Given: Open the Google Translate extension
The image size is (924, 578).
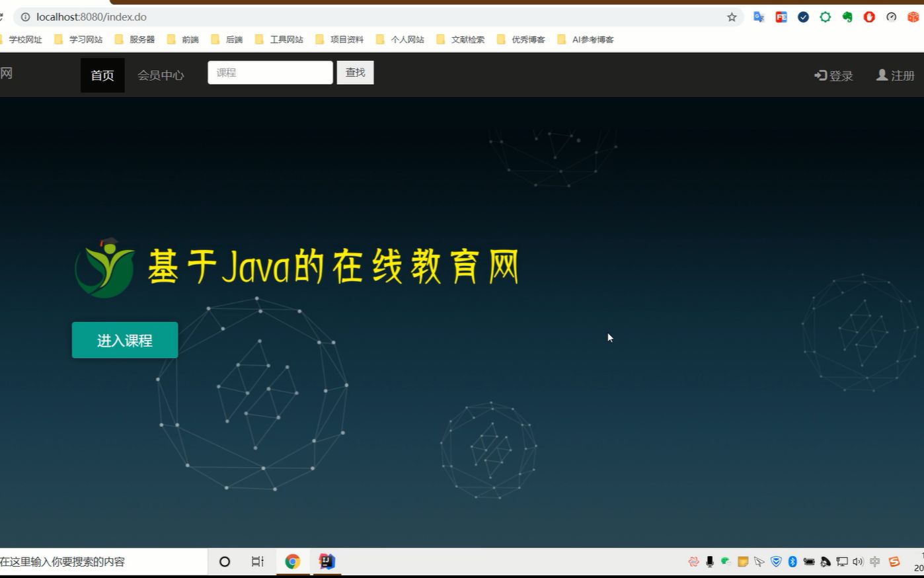Looking at the screenshot, I should [759, 17].
